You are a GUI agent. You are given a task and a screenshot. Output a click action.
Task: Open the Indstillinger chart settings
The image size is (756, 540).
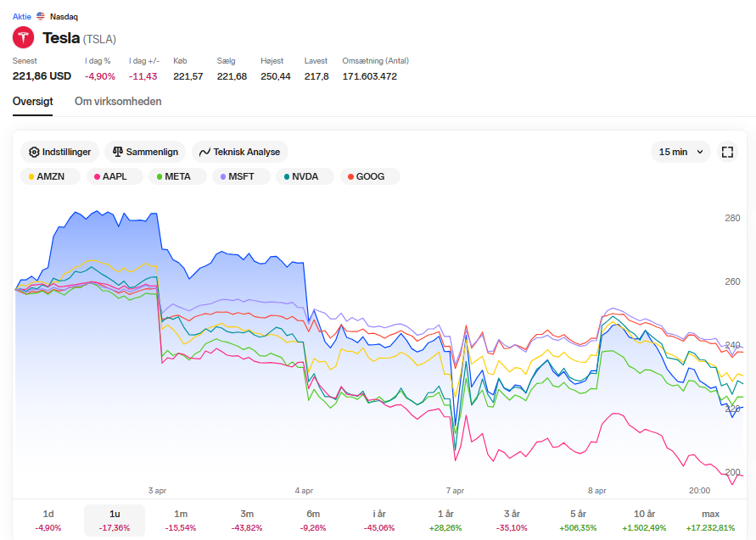pos(59,152)
